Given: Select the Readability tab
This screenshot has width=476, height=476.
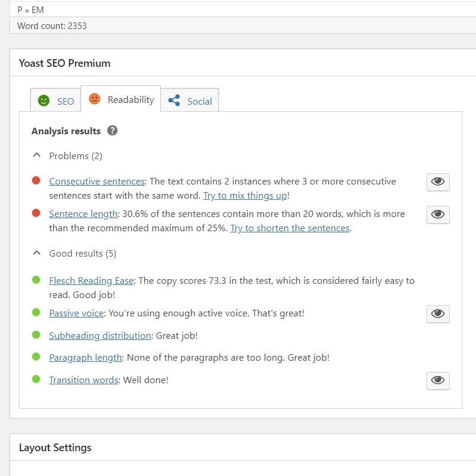Looking at the screenshot, I should tap(121, 99).
